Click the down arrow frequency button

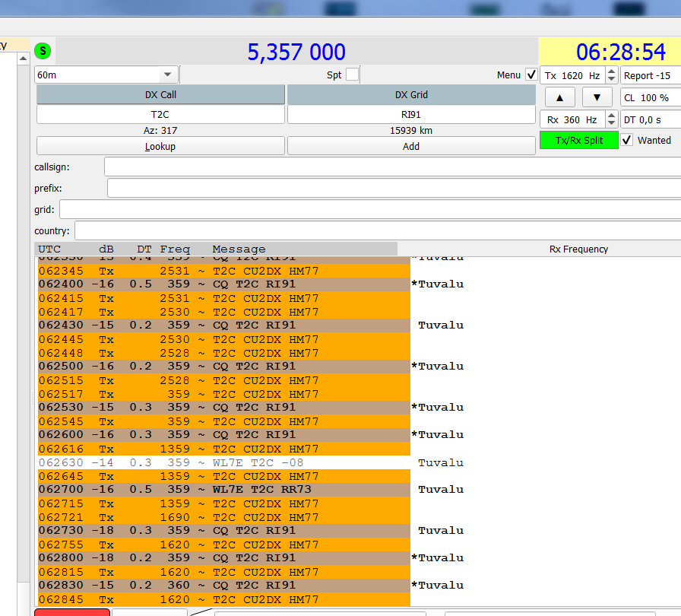pyautogui.click(x=597, y=97)
